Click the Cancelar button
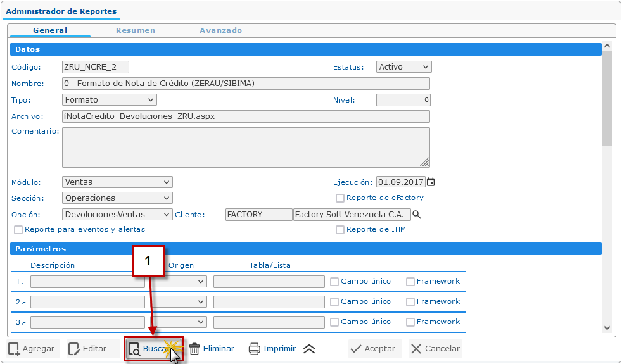The height and width of the screenshot is (364, 622). pos(435,349)
